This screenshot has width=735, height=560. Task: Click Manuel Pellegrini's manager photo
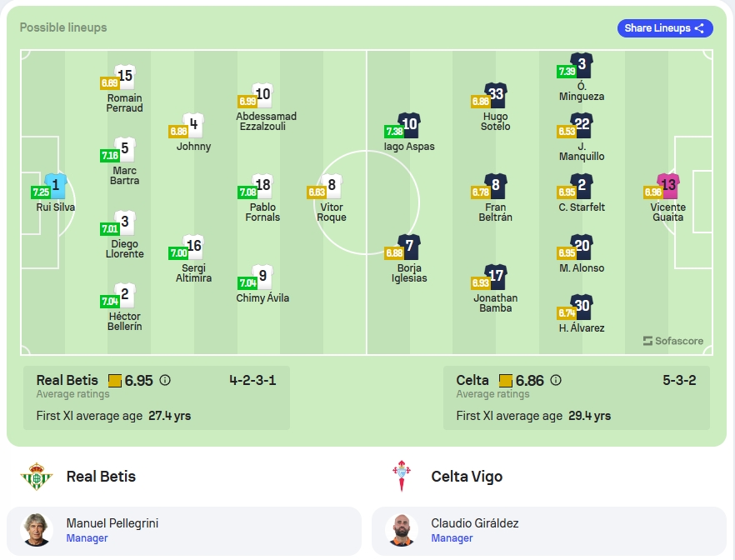point(37,530)
